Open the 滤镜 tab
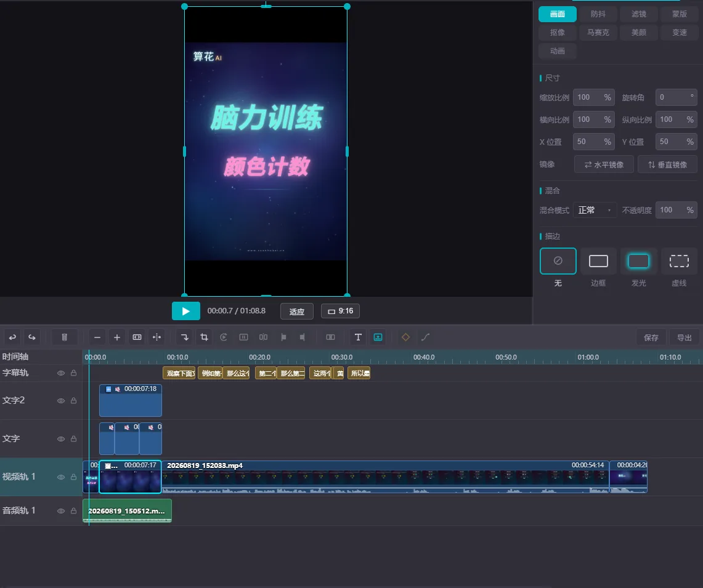 coord(639,14)
